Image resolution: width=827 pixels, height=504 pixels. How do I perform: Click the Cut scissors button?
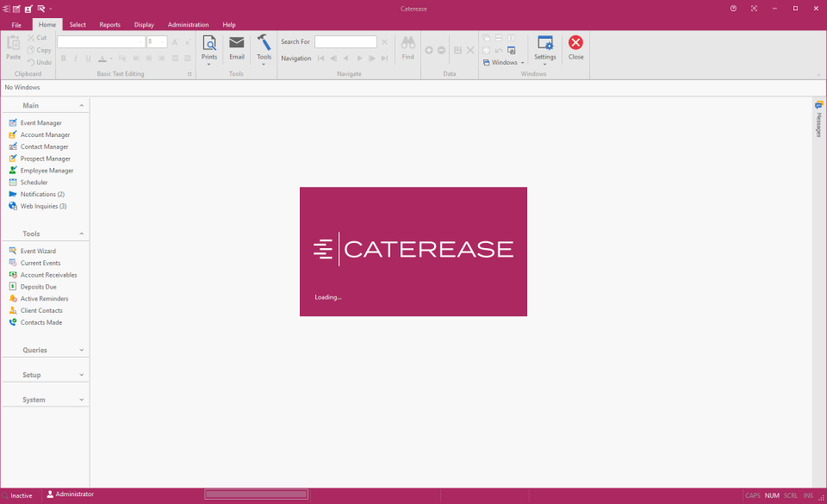[37, 38]
